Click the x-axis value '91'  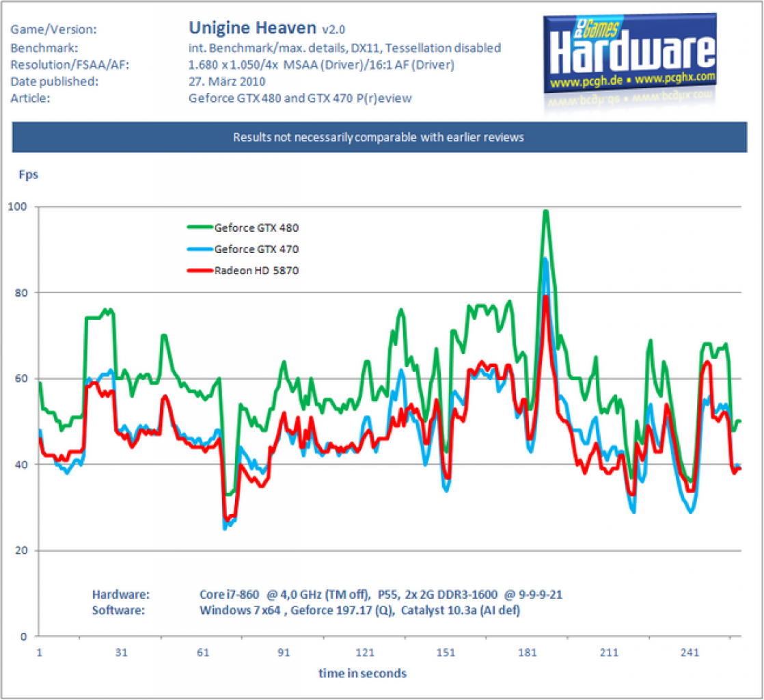284,652
